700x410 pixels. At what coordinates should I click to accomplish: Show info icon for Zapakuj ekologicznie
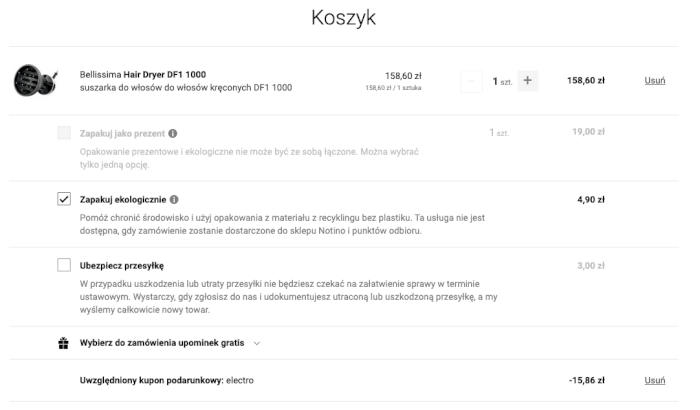click(174, 199)
